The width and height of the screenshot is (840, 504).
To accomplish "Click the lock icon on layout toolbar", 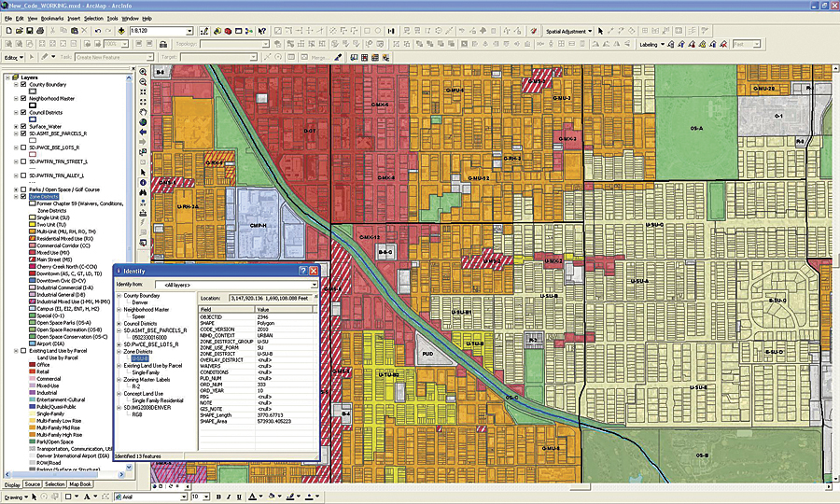I will [x=163, y=44].
